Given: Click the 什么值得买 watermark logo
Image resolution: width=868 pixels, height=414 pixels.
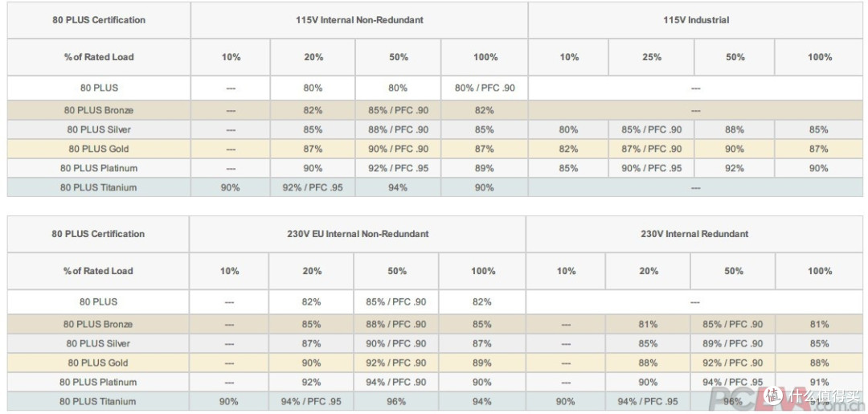Looking at the screenshot, I should (x=809, y=396).
